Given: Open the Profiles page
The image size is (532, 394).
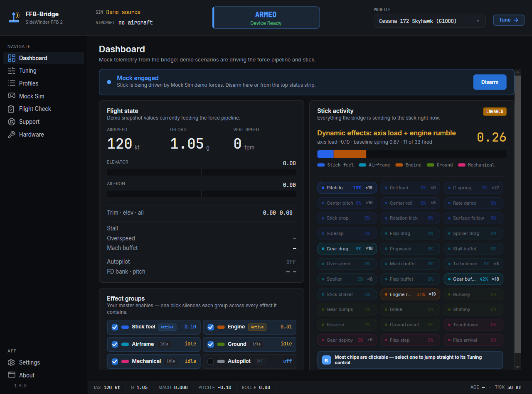Looking at the screenshot, I should pyautogui.click(x=44, y=83).
